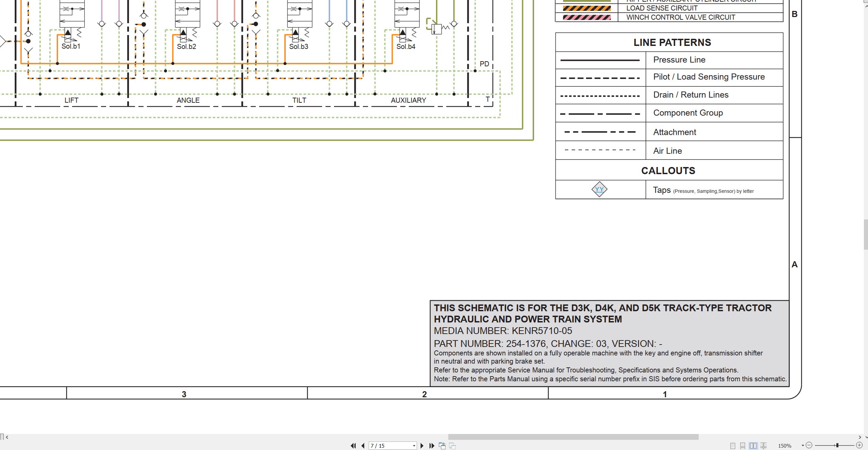
Task: Click the PART NUMBER: 254-1376 line
Action: pyautogui.click(x=548, y=344)
